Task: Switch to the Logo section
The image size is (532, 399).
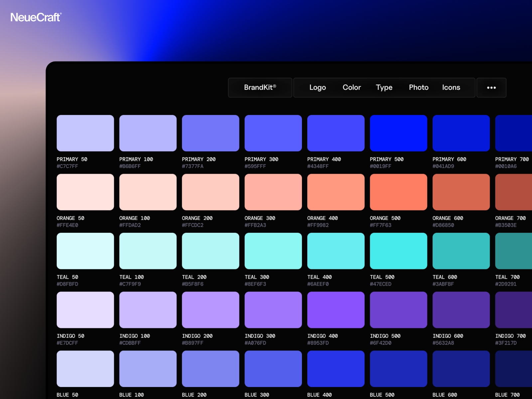Action: click(318, 87)
